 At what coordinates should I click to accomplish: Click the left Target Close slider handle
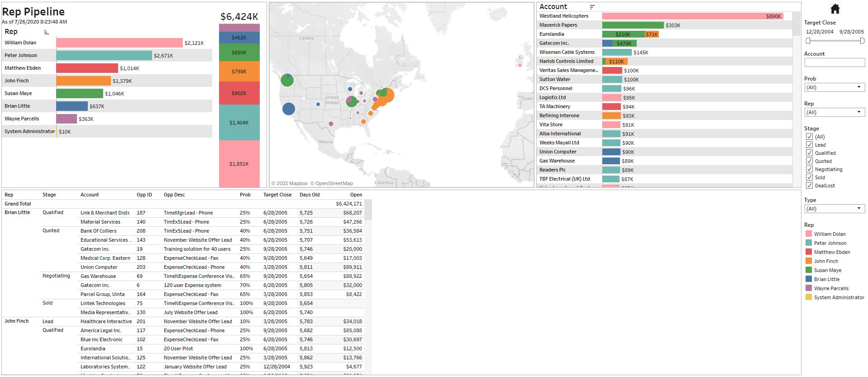[x=808, y=41]
